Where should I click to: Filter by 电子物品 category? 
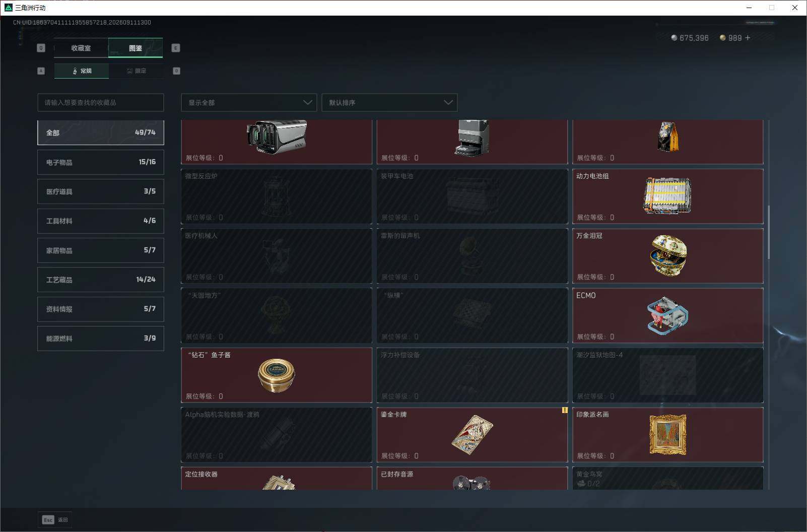(x=101, y=162)
